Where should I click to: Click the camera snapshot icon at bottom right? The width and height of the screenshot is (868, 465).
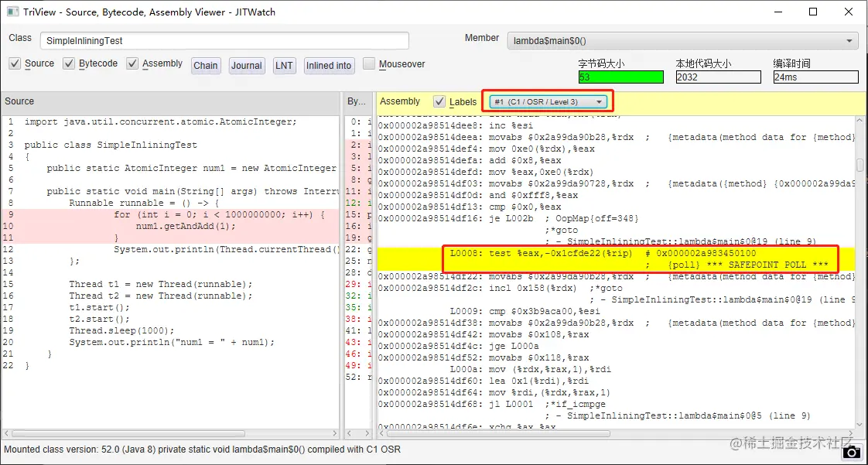click(x=853, y=453)
